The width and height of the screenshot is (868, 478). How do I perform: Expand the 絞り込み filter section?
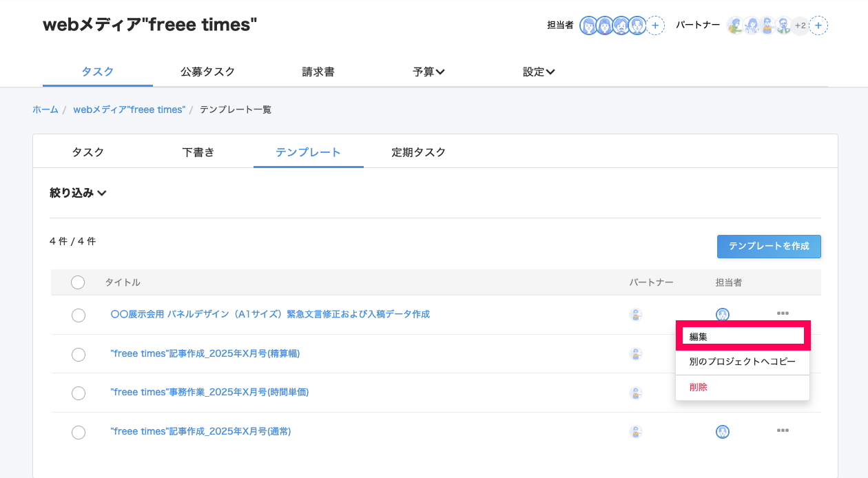[78, 194]
